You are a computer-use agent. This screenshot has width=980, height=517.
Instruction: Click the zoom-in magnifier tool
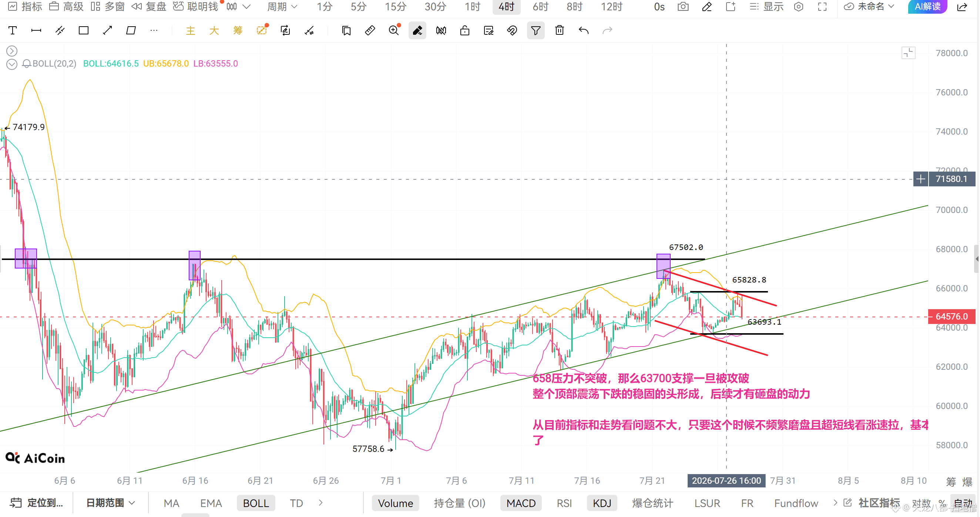394,30
